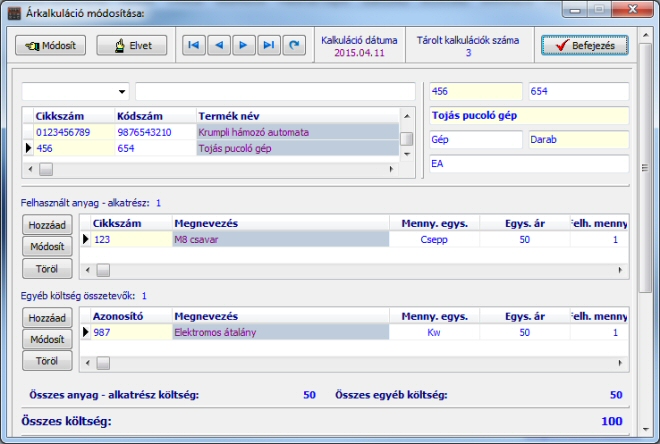Click the Kódszám column header
The width and height of the screenshot is (660, 444).
[156, 116]
